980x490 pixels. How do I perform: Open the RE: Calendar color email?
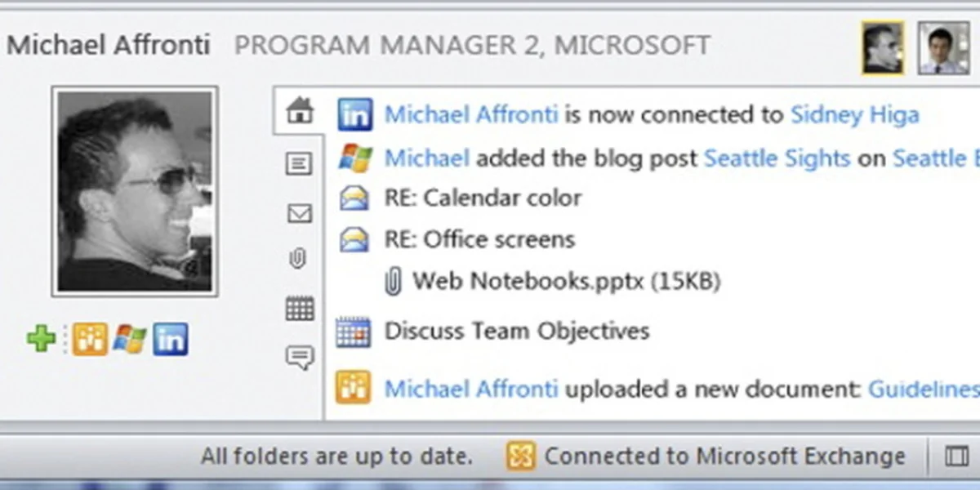click(483, 198)
